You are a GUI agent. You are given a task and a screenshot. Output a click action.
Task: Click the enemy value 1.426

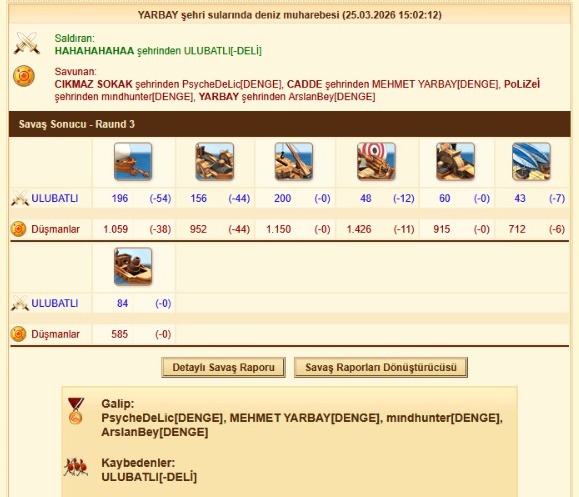359,229
